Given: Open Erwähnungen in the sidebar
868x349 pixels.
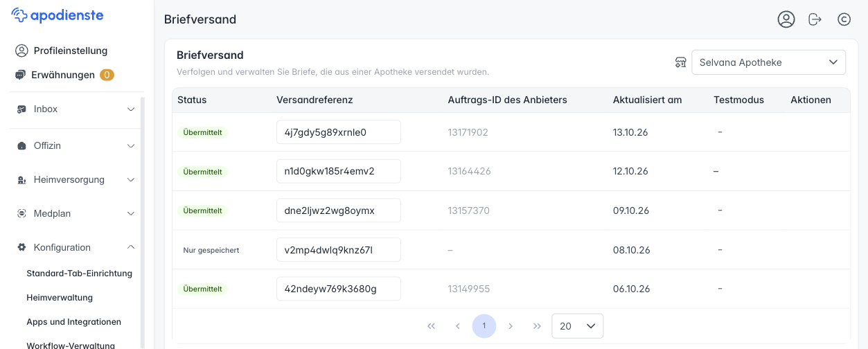Looking at the screenshot, I should 63,75.
